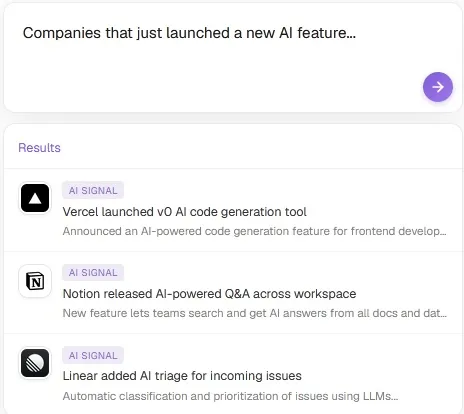Click the purple arrow submit button
Screen dimensions: 464x414
coord(438,87)
